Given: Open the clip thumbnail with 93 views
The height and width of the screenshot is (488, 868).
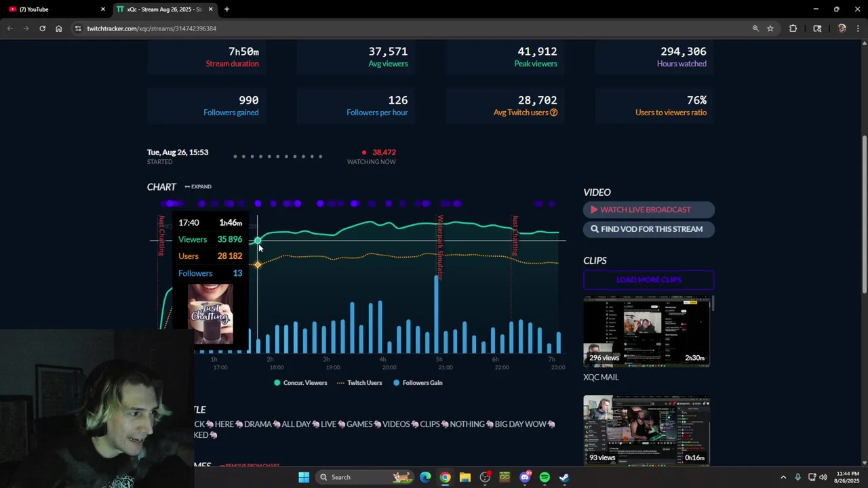Looking at the screenshot, I should 647,431.
